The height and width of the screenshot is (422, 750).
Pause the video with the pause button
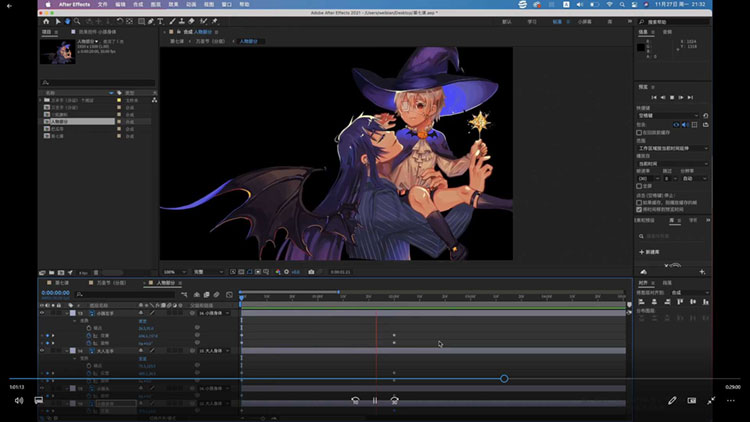click(x=375, y=400)
